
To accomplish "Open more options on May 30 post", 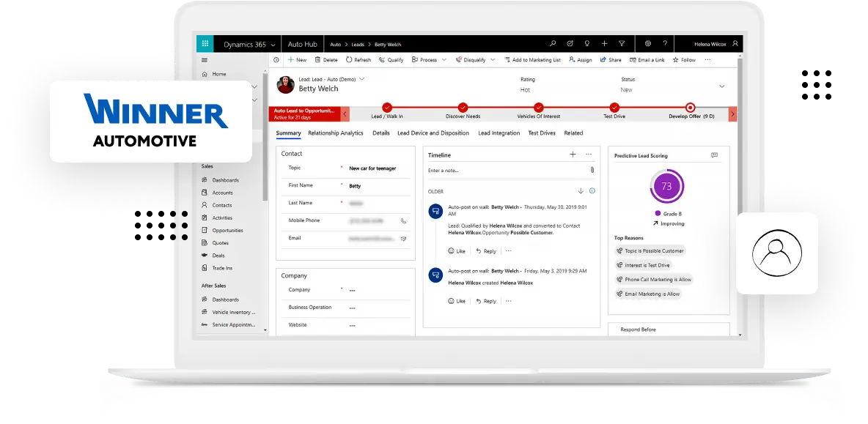I will [508, 251].
